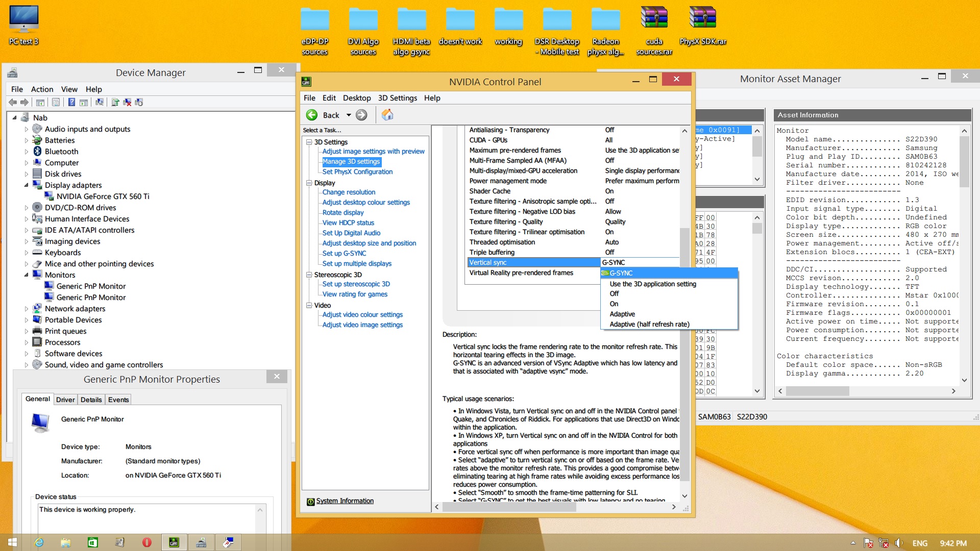
Task: Open Set PhysX Configuration link
Action: point(357,172)
